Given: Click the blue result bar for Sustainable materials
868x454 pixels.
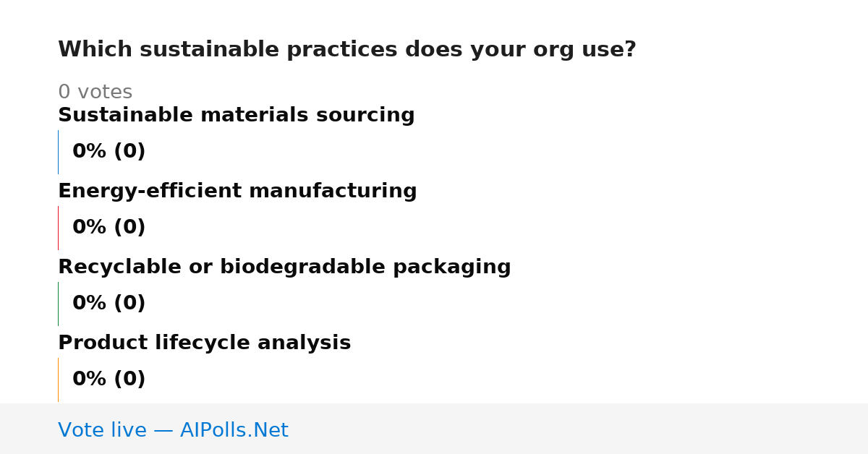Looking at the screenshot, I should [x=58, y=152].
